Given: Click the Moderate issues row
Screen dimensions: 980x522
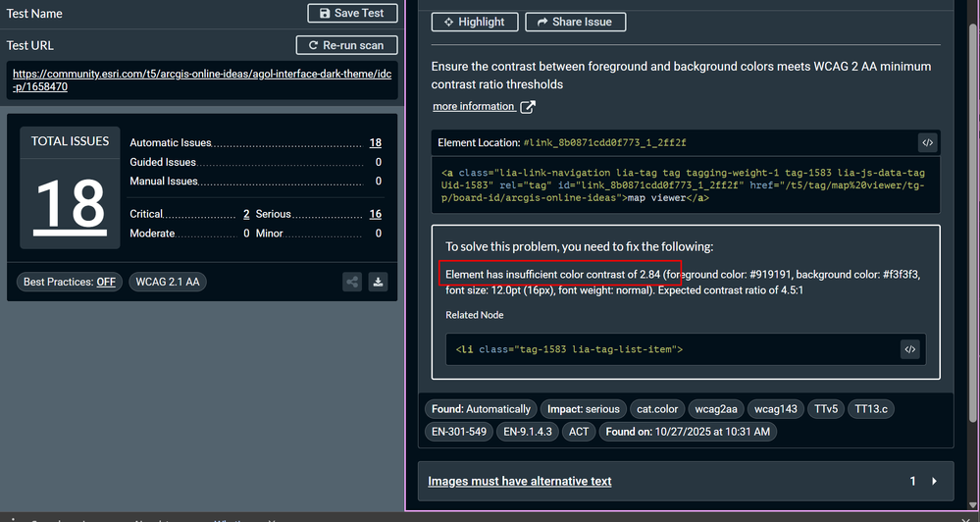Looking at the screenshot, I should (x=189, y=234).
